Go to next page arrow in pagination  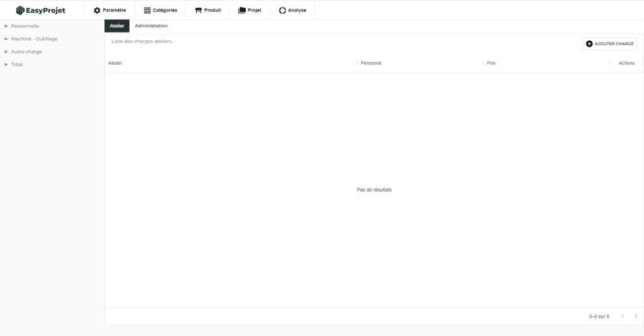coord(636,317)
